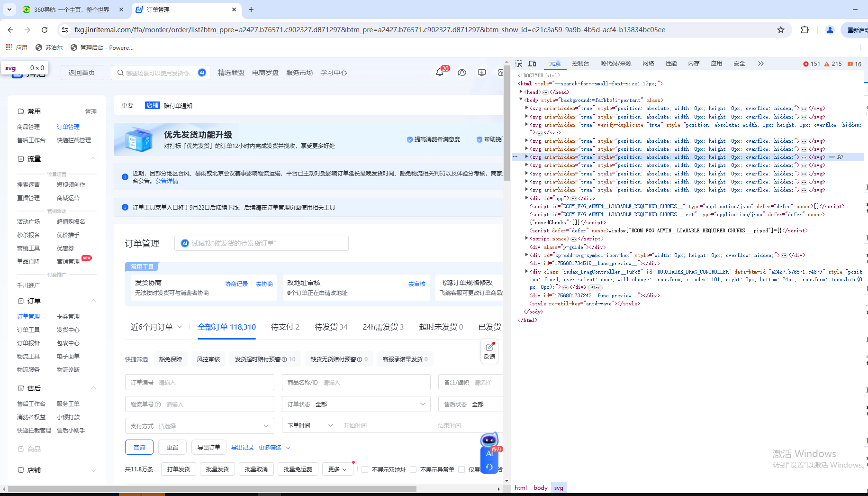Switch to the 待发货 orders tab
Screen dimensions: 868x496
click(x=331, y=327)
